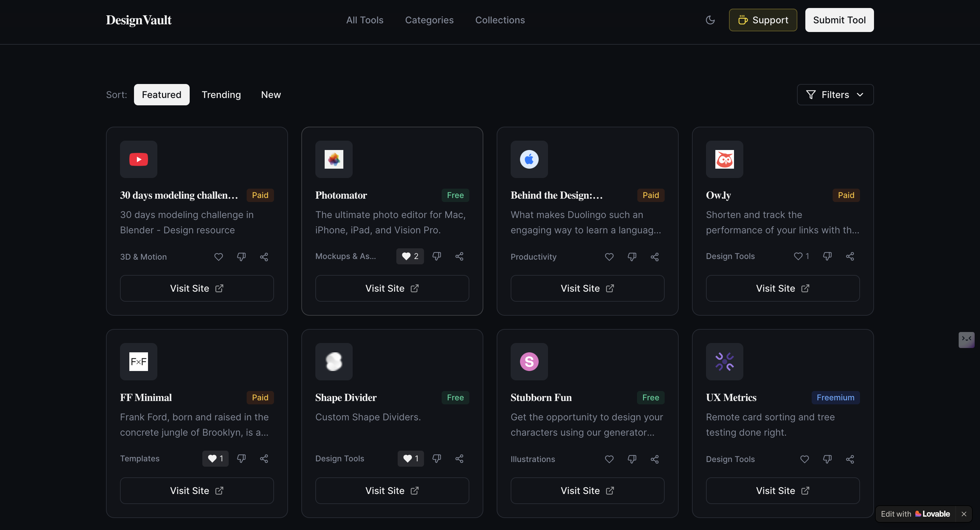Open the Filters dropdown
The height and width of the screenshot is (530, 980).
(835, 95)
